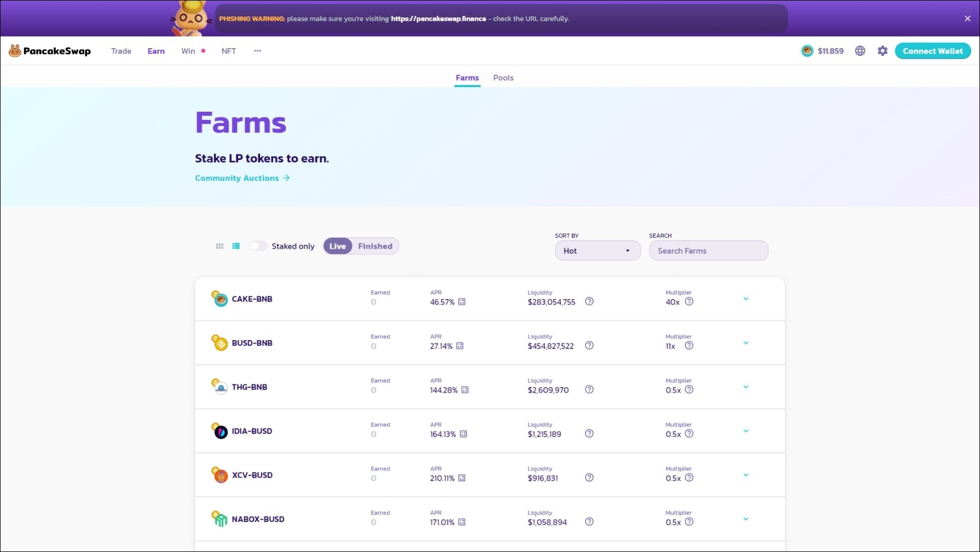Switch to card grid view

click(220, 246)
